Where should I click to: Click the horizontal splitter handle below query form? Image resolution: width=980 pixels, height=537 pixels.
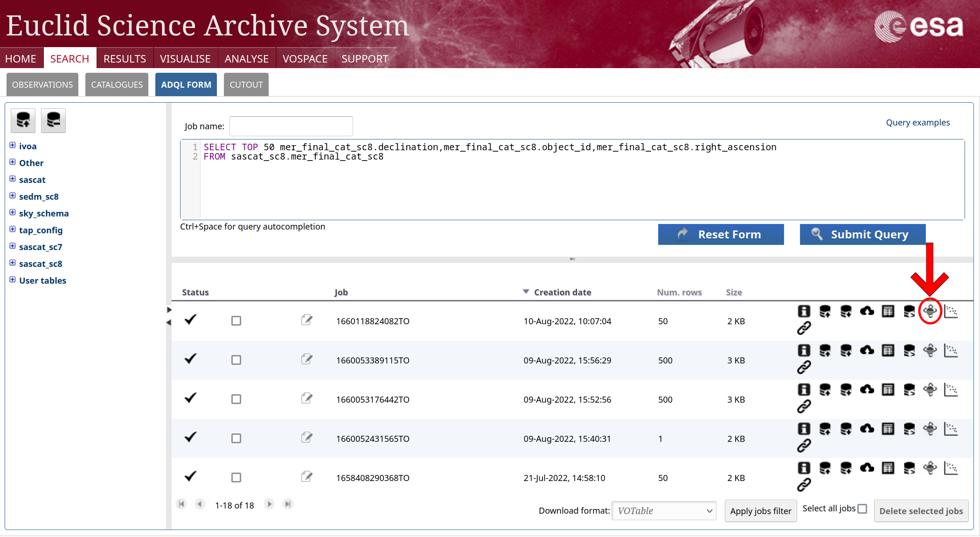(x=572, y=259)
